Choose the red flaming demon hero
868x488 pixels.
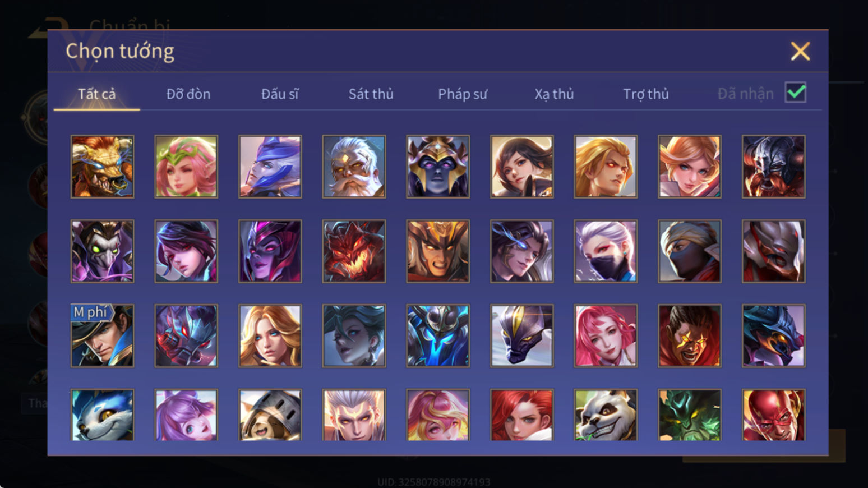354,251
